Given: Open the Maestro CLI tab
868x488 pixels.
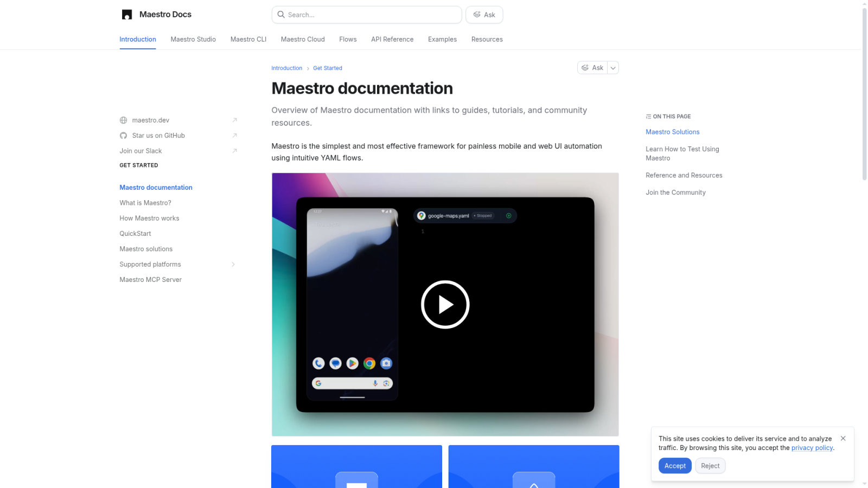Looking at the screenshot, I should pyautogui.click(x=248, y=40).
